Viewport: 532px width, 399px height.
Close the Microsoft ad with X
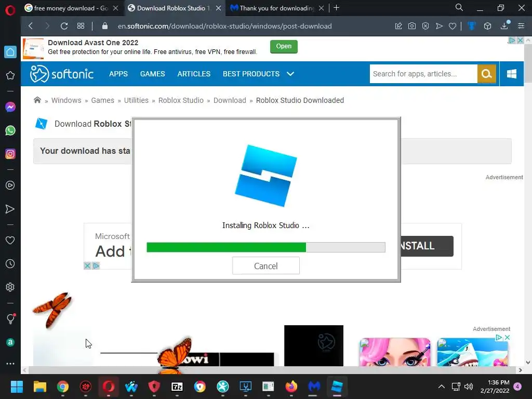pyautogui.click(x=87, y=265)
